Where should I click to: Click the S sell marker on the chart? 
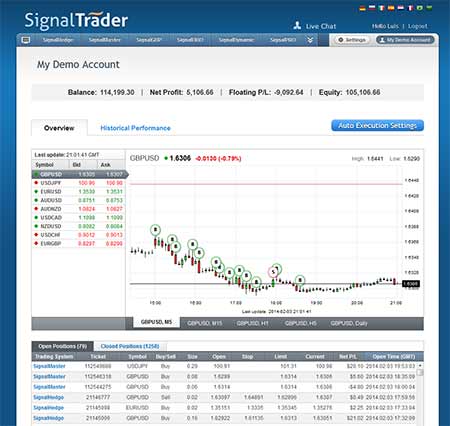(273, 272)
